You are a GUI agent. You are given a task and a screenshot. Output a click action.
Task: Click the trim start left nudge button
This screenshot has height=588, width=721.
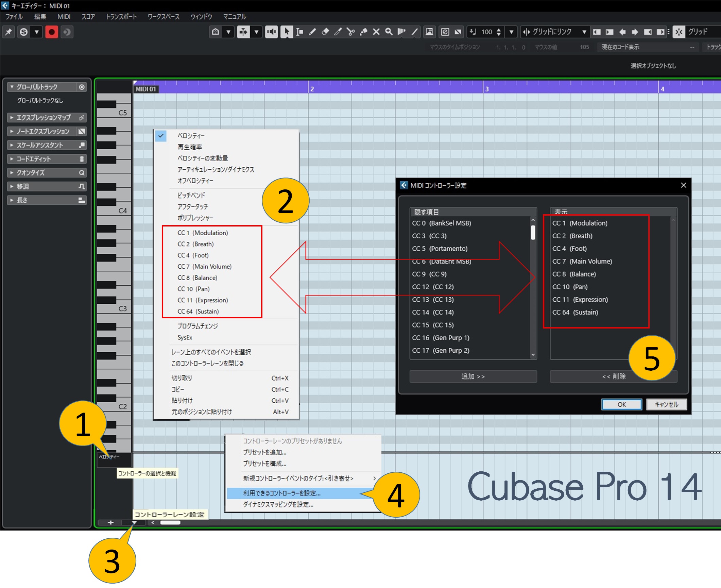597,32
